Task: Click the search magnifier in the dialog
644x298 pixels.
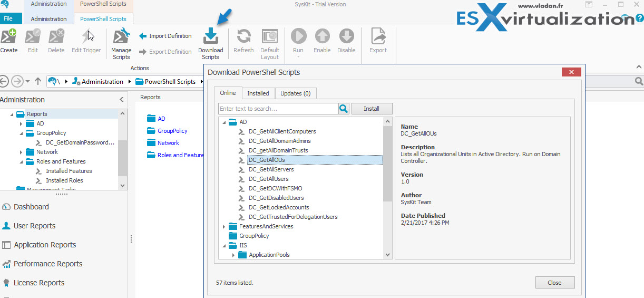Action: point(344,109)
